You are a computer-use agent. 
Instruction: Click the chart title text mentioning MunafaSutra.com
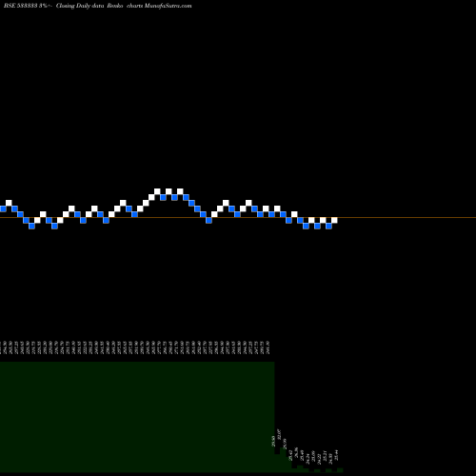pyautogui.click(x=98, y=6)
